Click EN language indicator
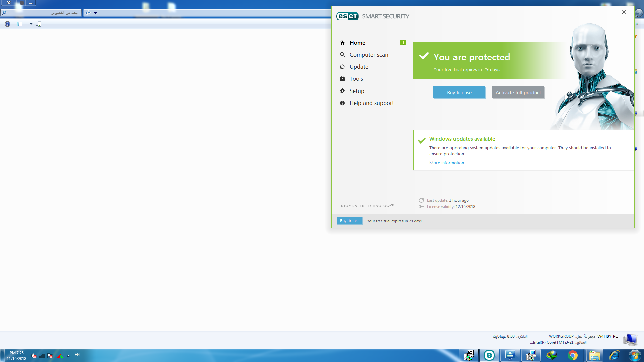 (x=77, y=355)
